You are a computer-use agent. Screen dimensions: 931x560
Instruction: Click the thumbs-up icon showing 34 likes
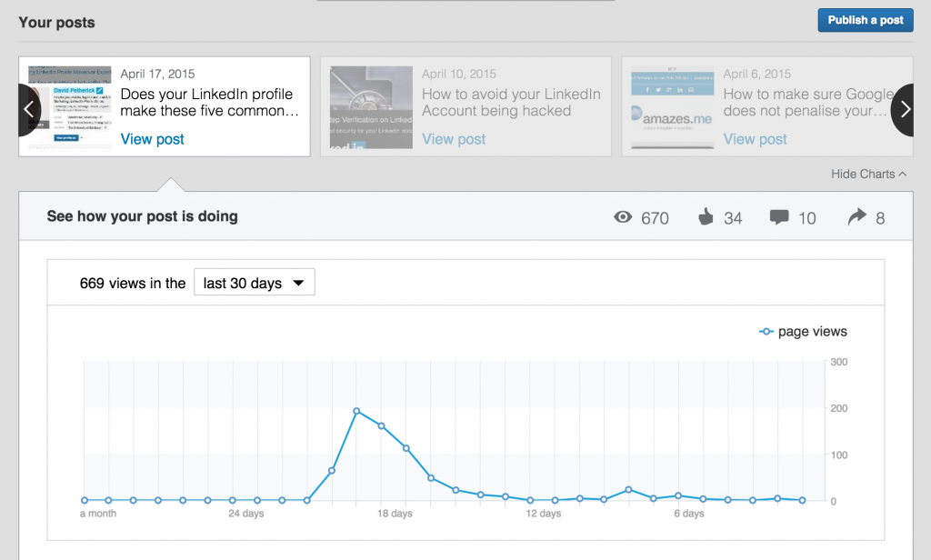pos(705,217)
